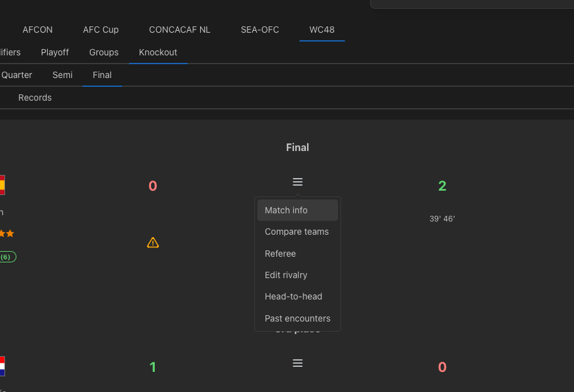Image resolution: width=574 pixels, height=392 pixels.
Task: Click the green score 2 in Final
Action: (x=442, y=186)
